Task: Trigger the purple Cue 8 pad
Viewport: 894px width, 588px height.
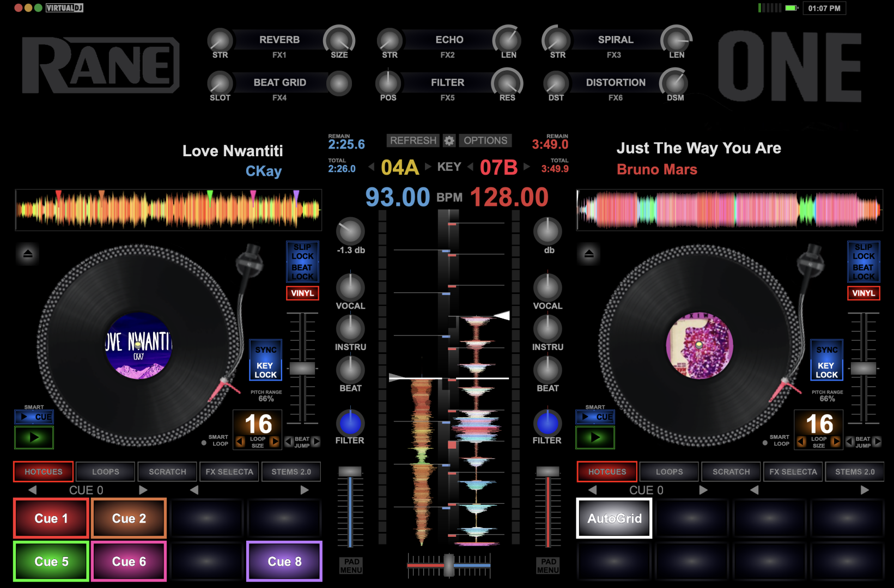Action: click(284, 561)
